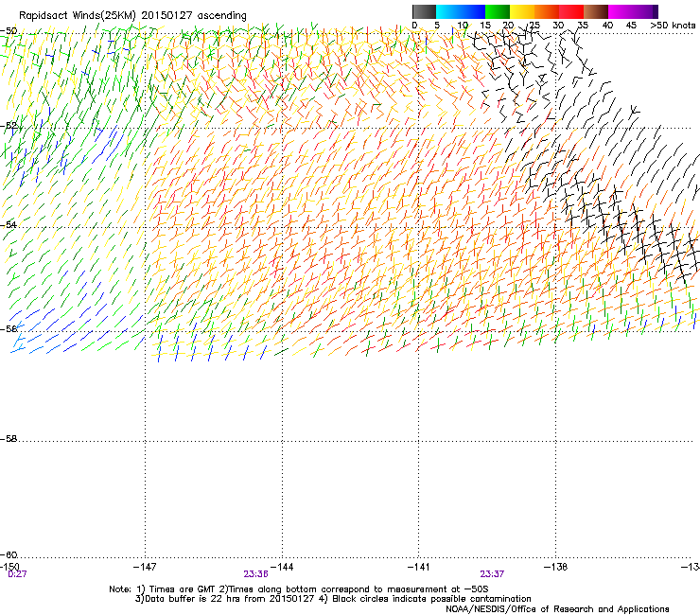Click the latitude label -54
This screenshot has width=700, height=615.
[9, 225]
